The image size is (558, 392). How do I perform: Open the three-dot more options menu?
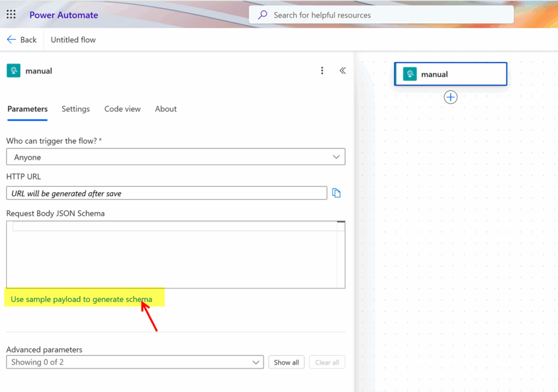coord(322,70)
